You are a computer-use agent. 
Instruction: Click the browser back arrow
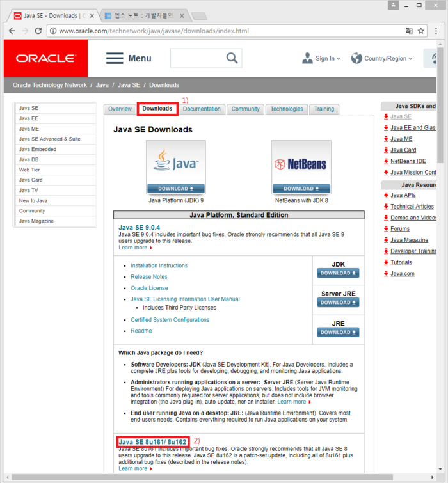[x=12, y=31]
